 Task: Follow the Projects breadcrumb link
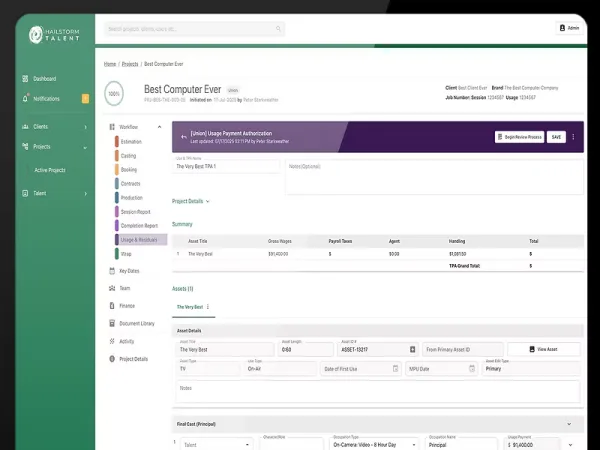[130, 64]
